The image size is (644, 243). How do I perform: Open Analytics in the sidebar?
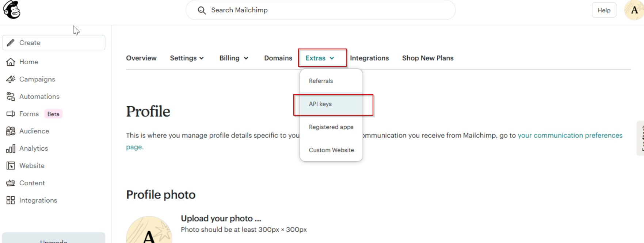pyautogui.click(x=34, y=148)
